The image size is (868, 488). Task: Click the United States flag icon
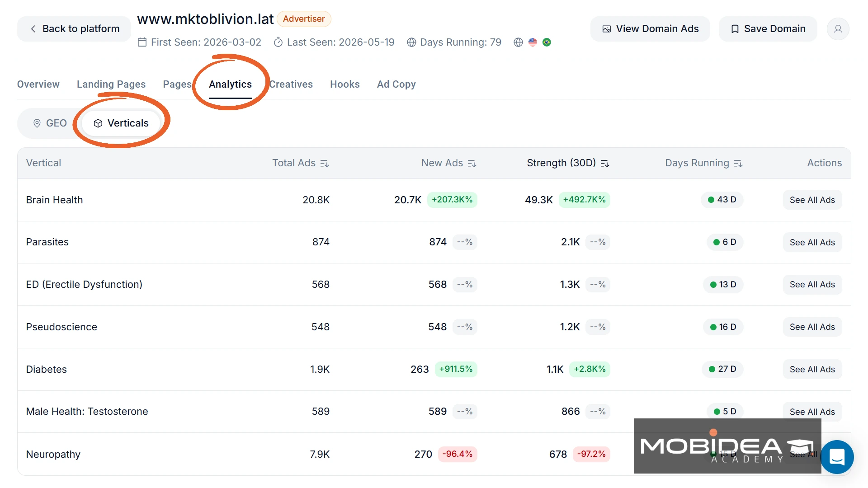533,42
